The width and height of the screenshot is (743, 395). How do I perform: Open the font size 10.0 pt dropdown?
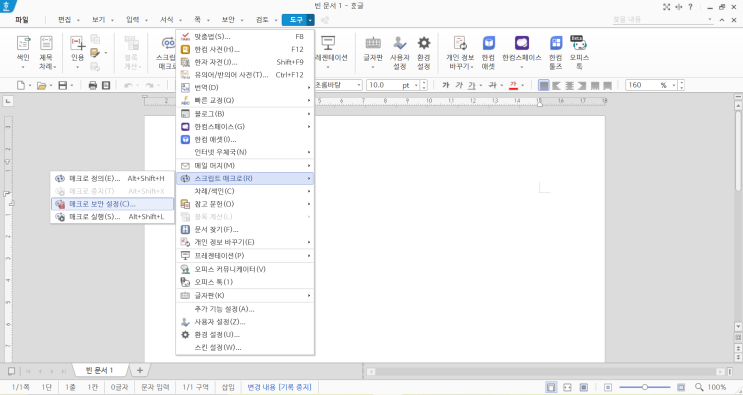[417, 85]
